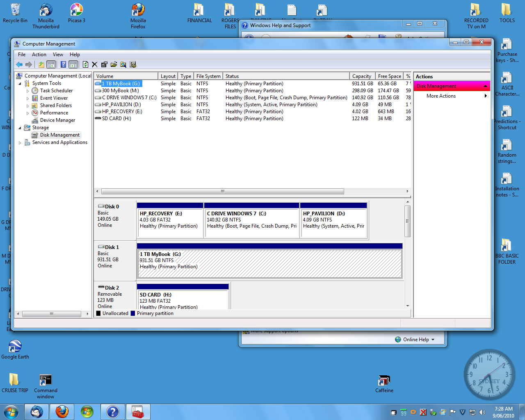This screenshot has width=525, height=420.
Task: Click the Properties toolbar icon
Action: [104, 64]
